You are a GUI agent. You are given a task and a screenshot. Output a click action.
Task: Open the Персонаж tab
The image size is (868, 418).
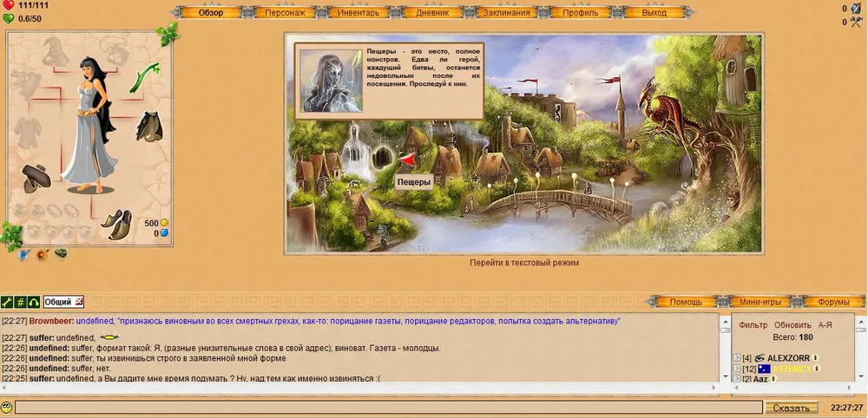(x=285, y=13)
